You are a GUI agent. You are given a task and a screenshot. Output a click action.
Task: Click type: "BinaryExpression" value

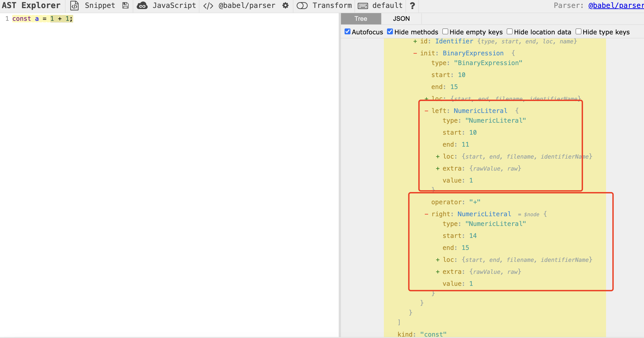[x=488, y=63]
